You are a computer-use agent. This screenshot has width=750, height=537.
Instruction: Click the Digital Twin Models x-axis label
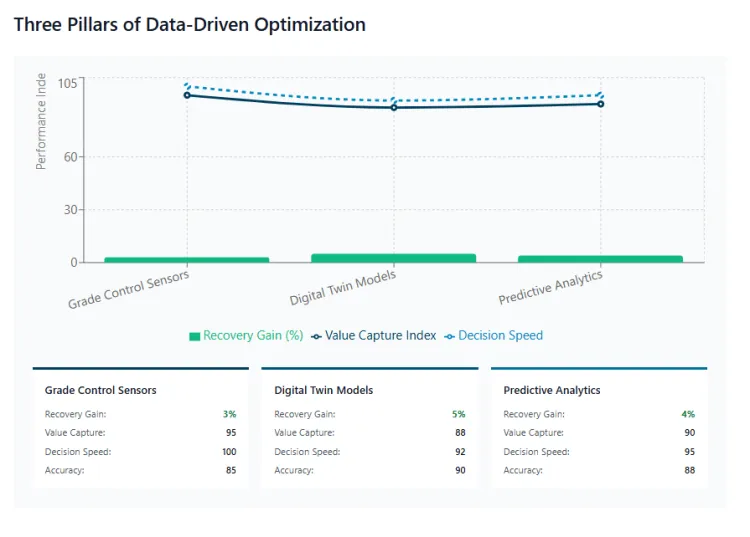click(x=343, y=288)
